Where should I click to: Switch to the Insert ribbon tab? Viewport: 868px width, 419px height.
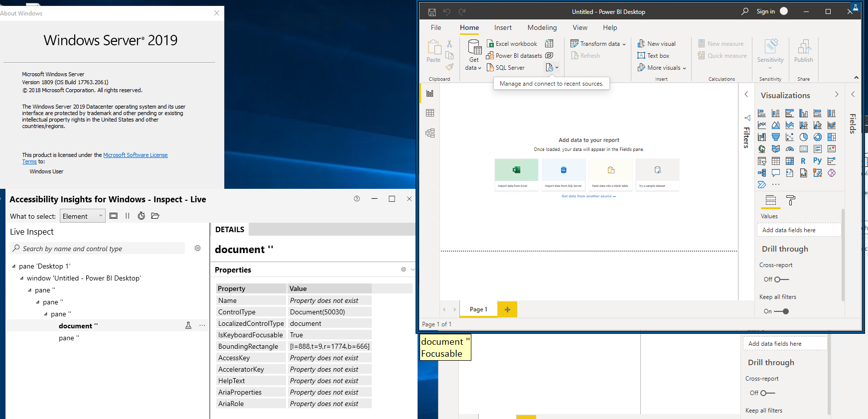coord(503,27)
